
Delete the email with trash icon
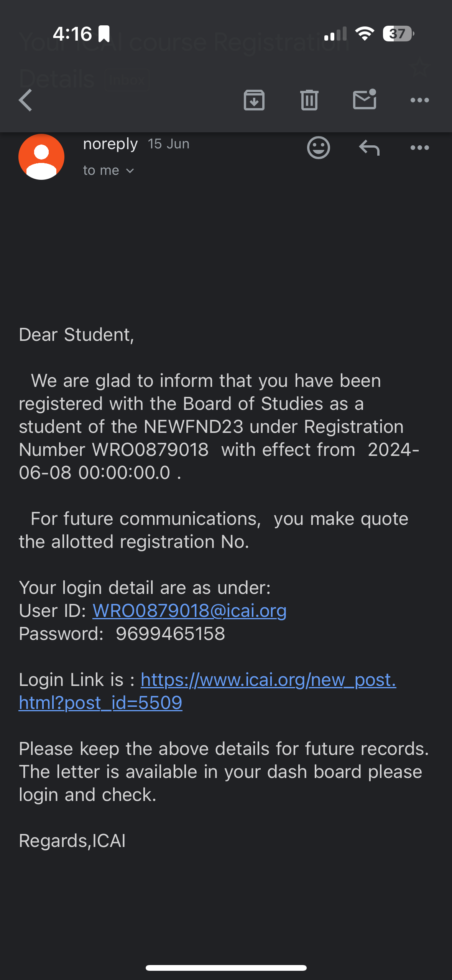(x=309, y=100)
